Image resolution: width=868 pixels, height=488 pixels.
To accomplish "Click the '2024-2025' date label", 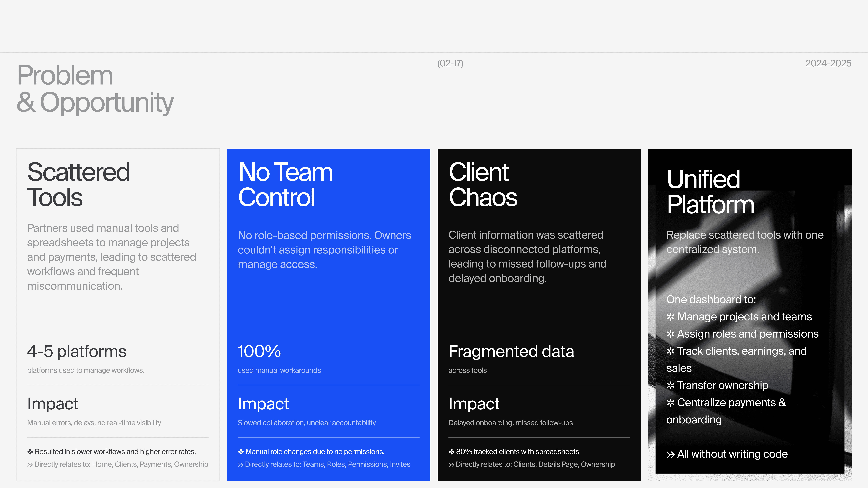I will click(x=828, y=63).
